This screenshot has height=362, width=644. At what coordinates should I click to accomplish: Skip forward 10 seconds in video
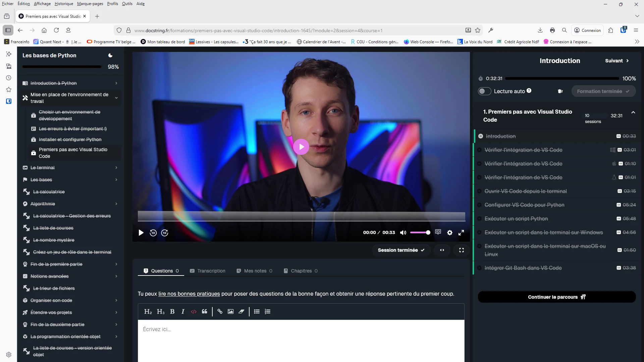(165, 233)
